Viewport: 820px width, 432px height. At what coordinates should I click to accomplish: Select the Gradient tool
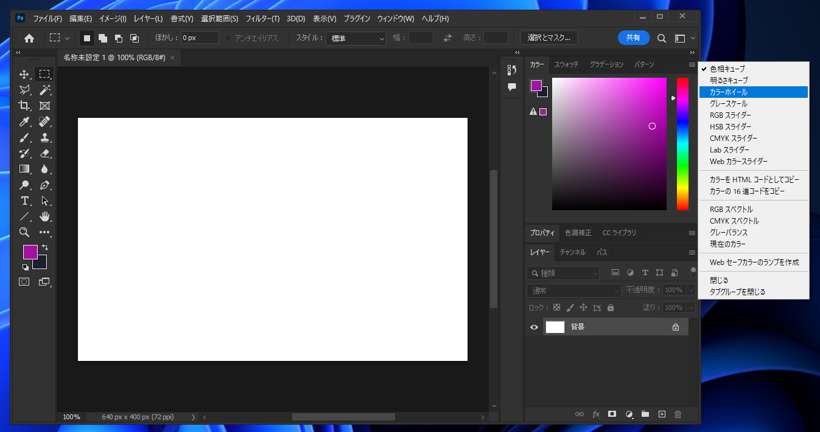point(24,169)
